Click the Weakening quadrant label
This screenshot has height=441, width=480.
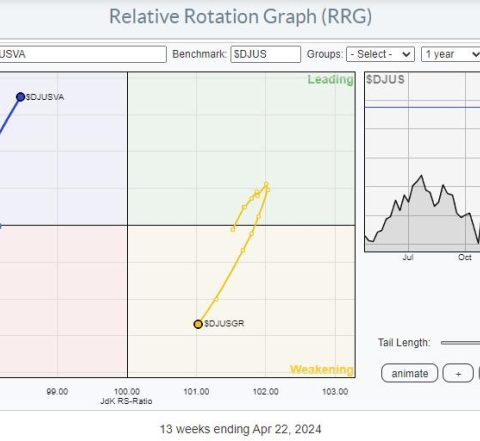(321, 369)
